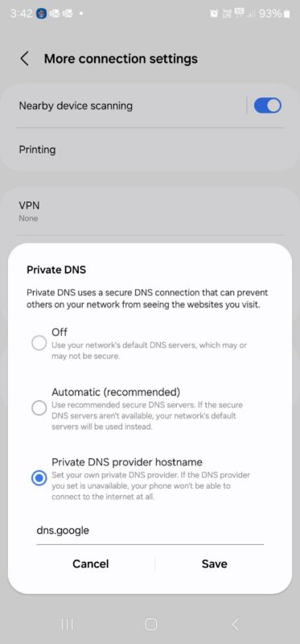Open Nearby device scanning settings label
Screen dimensions: 300x644
click(x=76, y=105)
